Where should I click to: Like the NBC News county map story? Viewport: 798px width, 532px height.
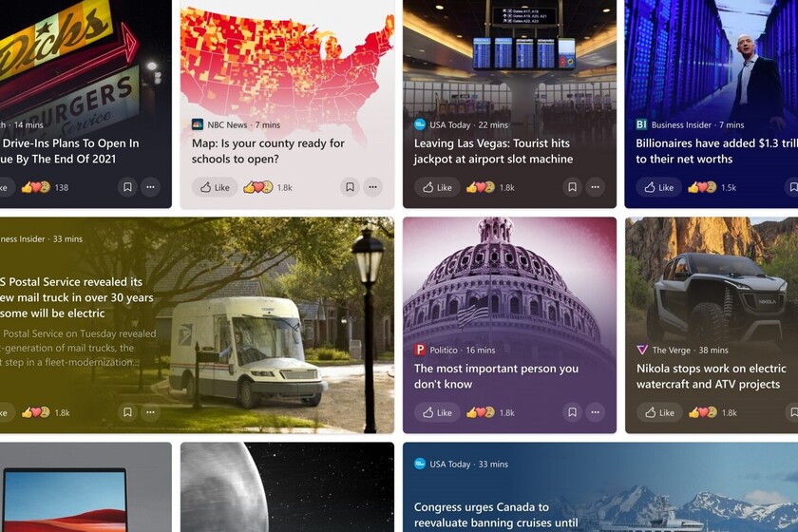pos(215,187)
